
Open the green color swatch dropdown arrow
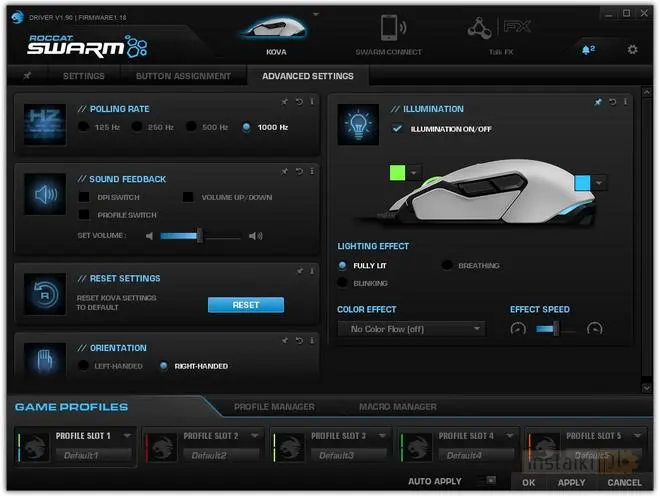415,173
